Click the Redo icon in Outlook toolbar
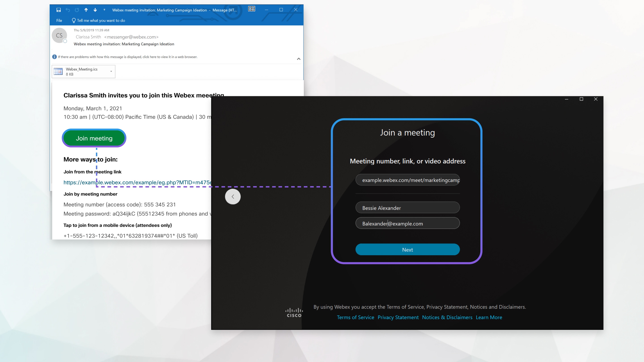The image size is (644, 362). click(x=77, y=10)
